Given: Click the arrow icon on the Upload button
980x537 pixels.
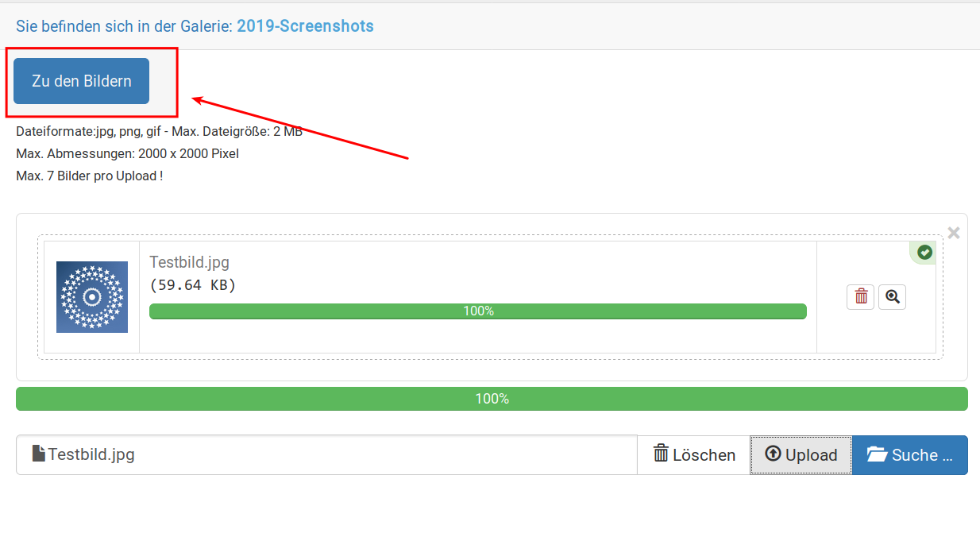Looking at the screenshot, I should coord(773,454).
